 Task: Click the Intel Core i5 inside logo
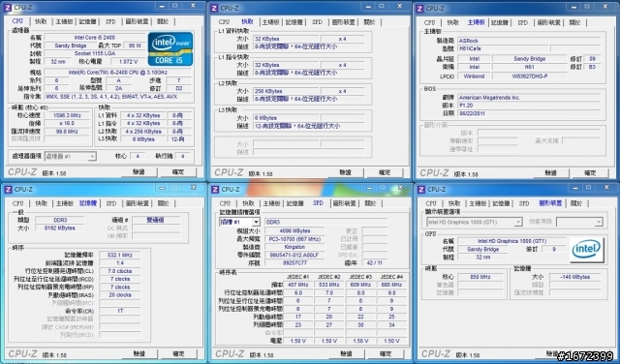170,49
